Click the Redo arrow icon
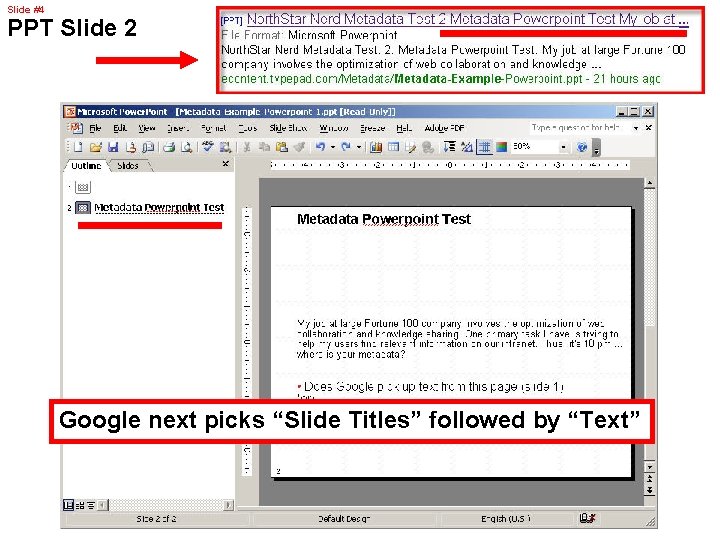 (346, 147)
